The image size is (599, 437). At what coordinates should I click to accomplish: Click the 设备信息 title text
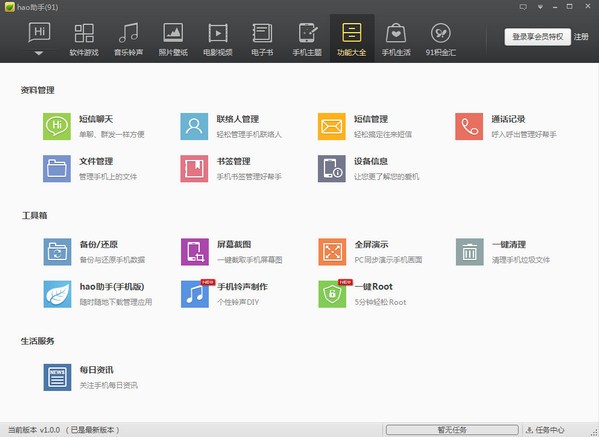371,161
